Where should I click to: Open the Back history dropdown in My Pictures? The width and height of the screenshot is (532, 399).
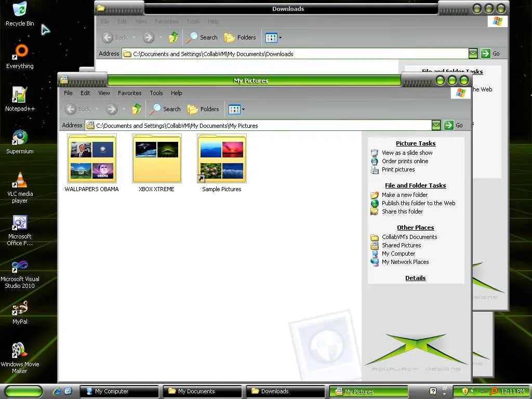pyautogui.click(x=97, y=109)
